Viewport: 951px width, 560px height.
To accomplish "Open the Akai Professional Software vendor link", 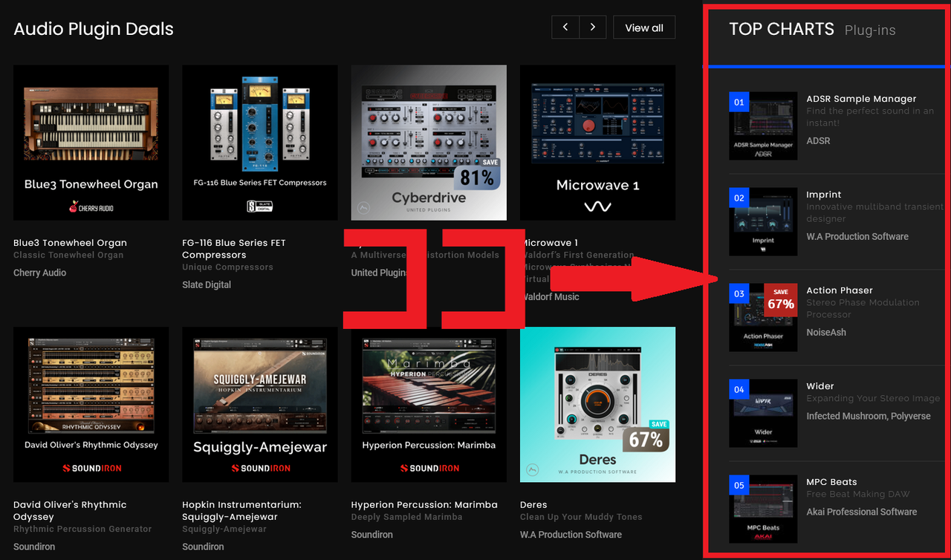I will [862, 512].
